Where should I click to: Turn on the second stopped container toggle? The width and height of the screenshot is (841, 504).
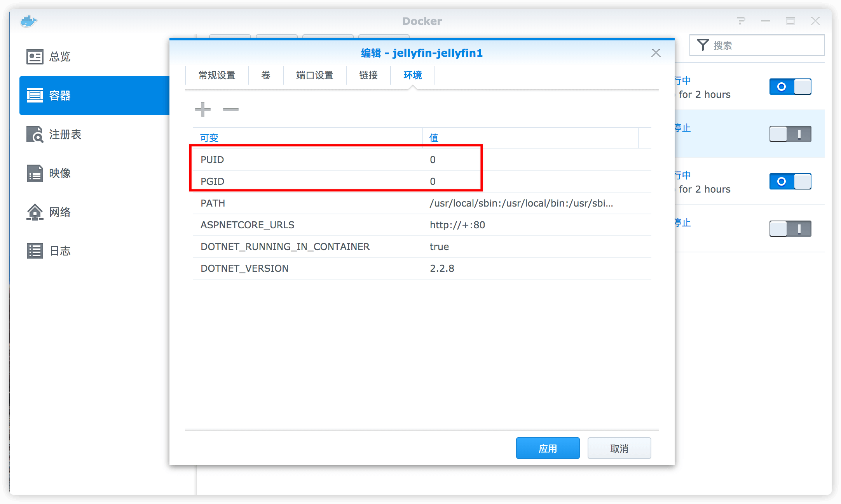point(790,134)
